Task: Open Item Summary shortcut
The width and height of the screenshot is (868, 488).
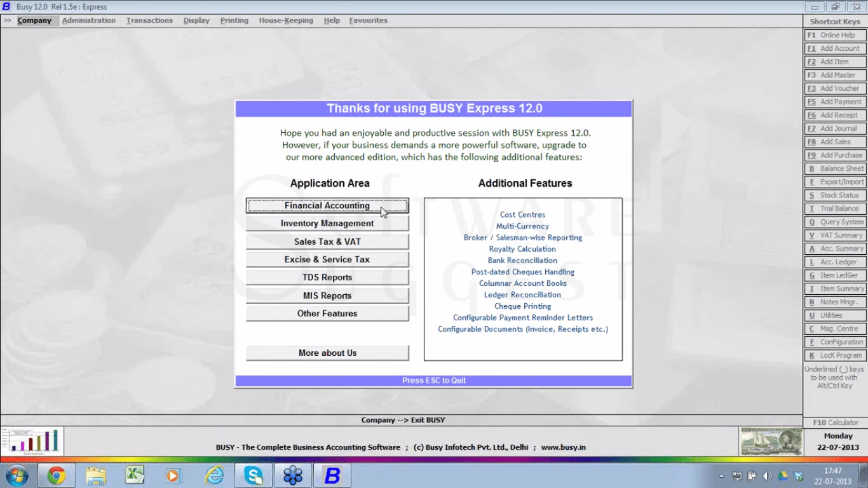Action: (x=835, y=288)
